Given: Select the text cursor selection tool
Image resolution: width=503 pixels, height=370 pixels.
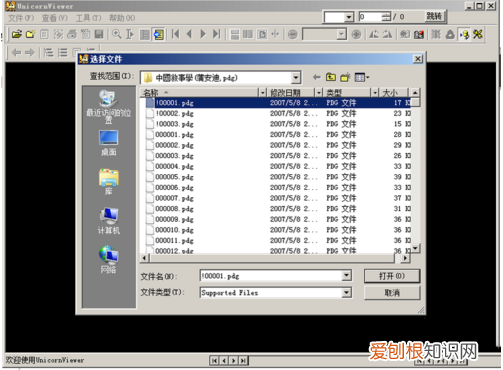Looking at the screenshot, I should [130, 34].
